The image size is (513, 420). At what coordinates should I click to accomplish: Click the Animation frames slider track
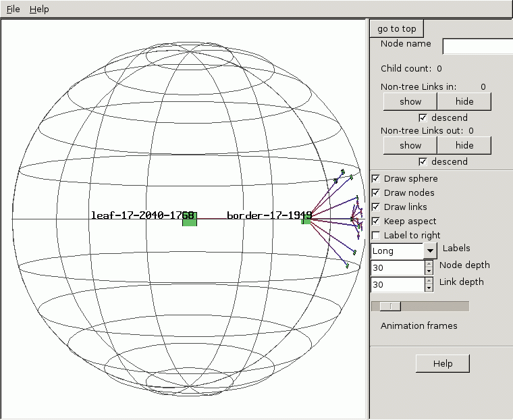tap(420, 307)
